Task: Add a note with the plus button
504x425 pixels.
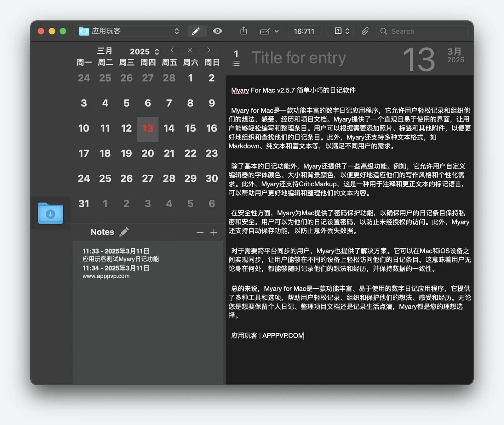Action: pos(214,232)
